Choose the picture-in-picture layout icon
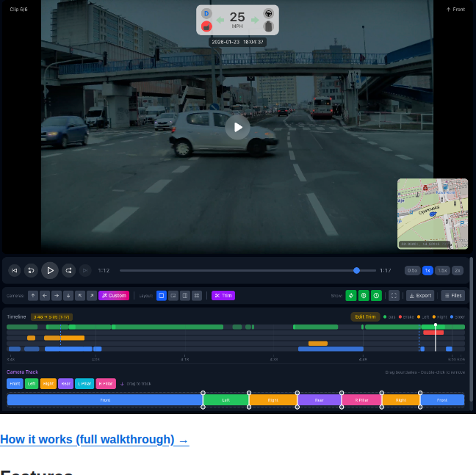 [173, 295]
